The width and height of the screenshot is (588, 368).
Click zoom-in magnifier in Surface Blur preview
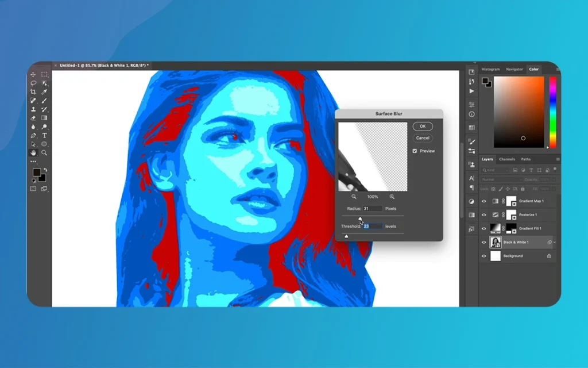tap(392, 197)
